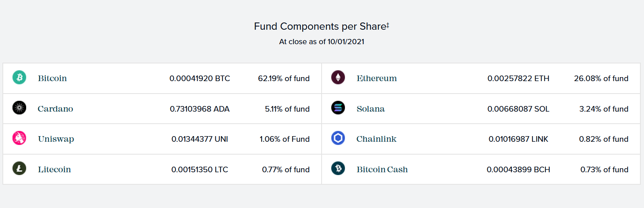This screenshot has height=208, width=644.
Task: Click the Litecoin logo icon
Action: pyautogui.click(x=19, y=168)
